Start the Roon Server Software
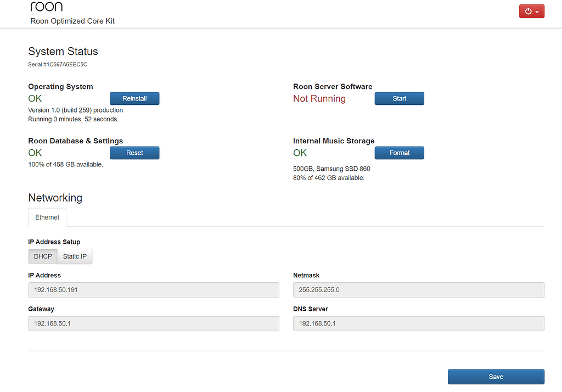This screenshot has width=562, height=392. point(399,98)
